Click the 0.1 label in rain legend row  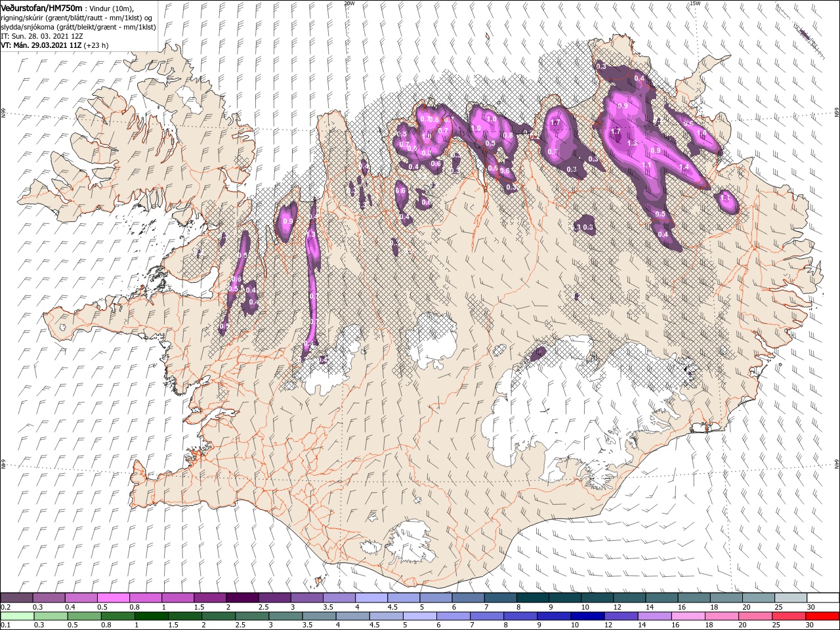coord(6,624)
